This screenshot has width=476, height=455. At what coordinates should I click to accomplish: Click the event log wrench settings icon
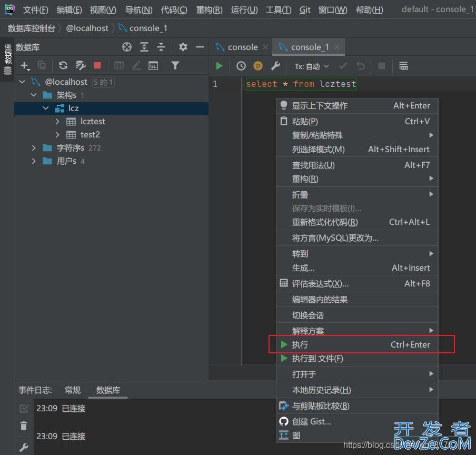(x=24, y=447)
